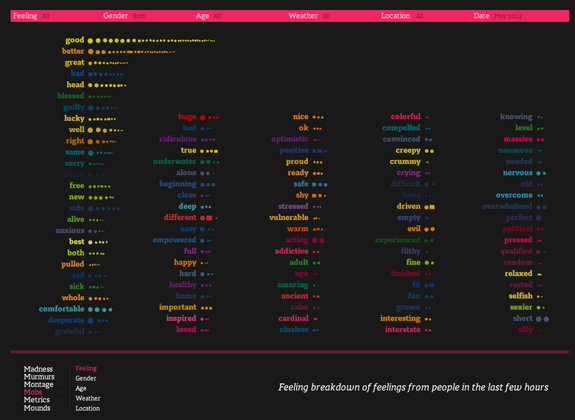Click the word 'proud' in the list
Image resolution: width=575 pixels, height=420 pixels.
297,162
